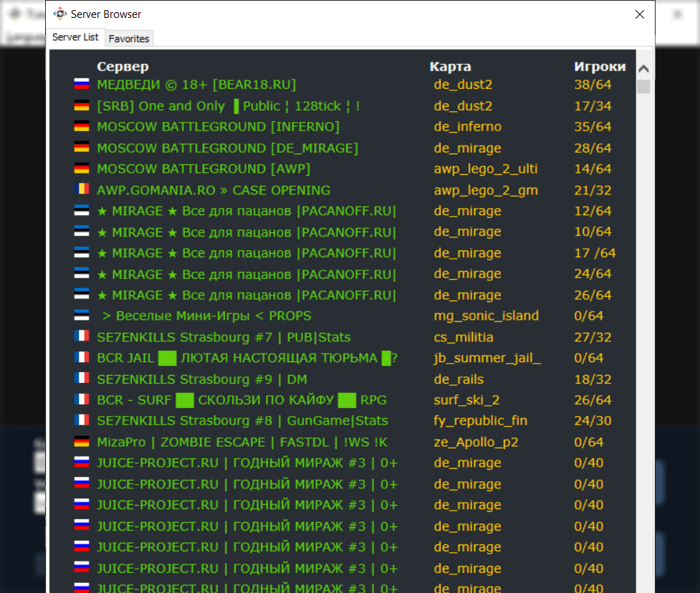
Task: Select server 'МЕДВЕДИ © 18+ [BEAR18.RU]'
Action: click(196, 85)
